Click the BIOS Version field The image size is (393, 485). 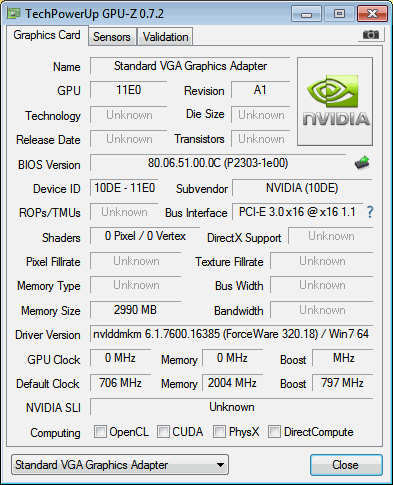[x=218, y=163]
